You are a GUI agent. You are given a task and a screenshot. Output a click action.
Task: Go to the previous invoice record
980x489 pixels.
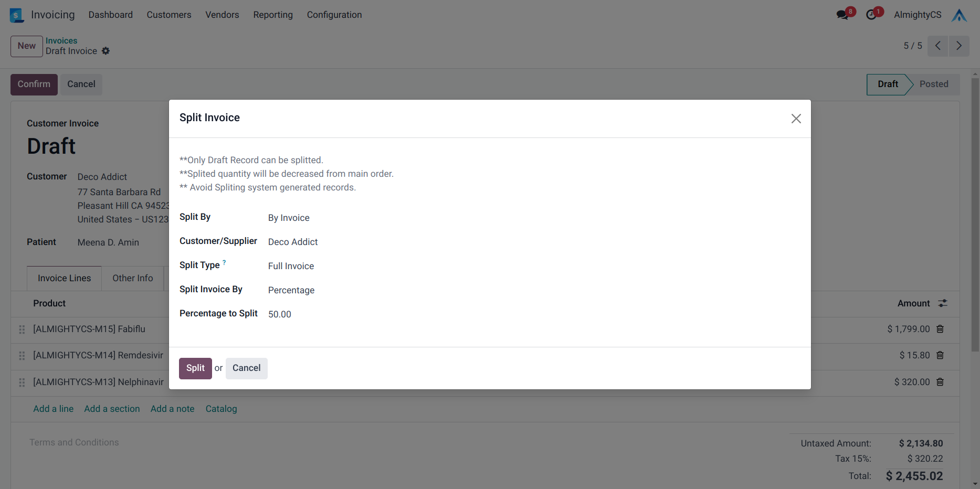coord(937,46)
